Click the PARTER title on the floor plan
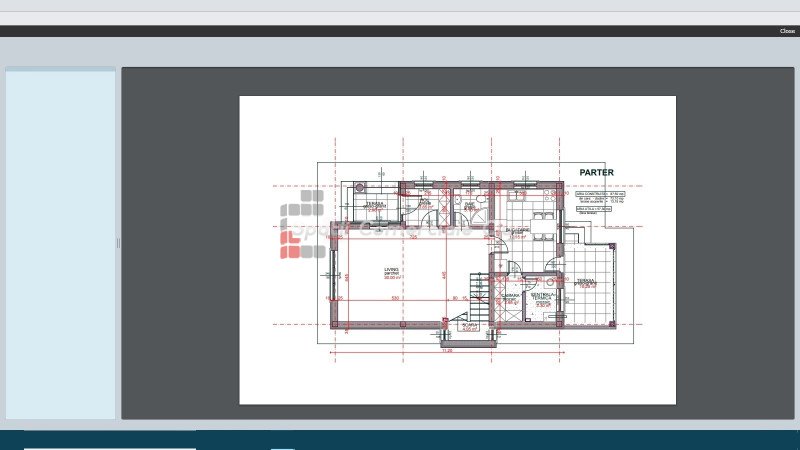This screenshot has height=450, width=800. point(596,172)
